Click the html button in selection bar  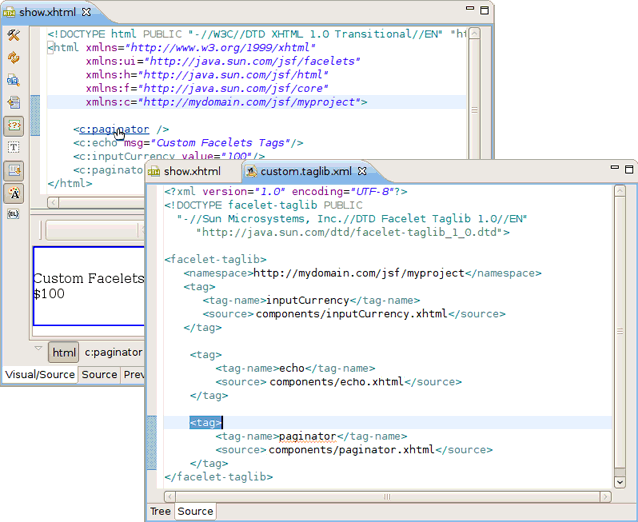click(64, 352)
